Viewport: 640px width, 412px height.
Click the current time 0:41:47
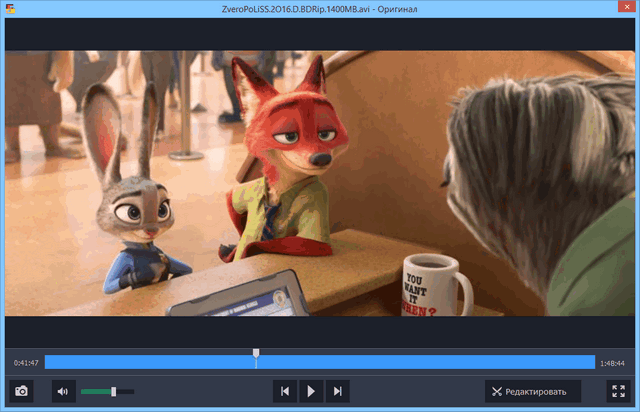pos(26,363)
